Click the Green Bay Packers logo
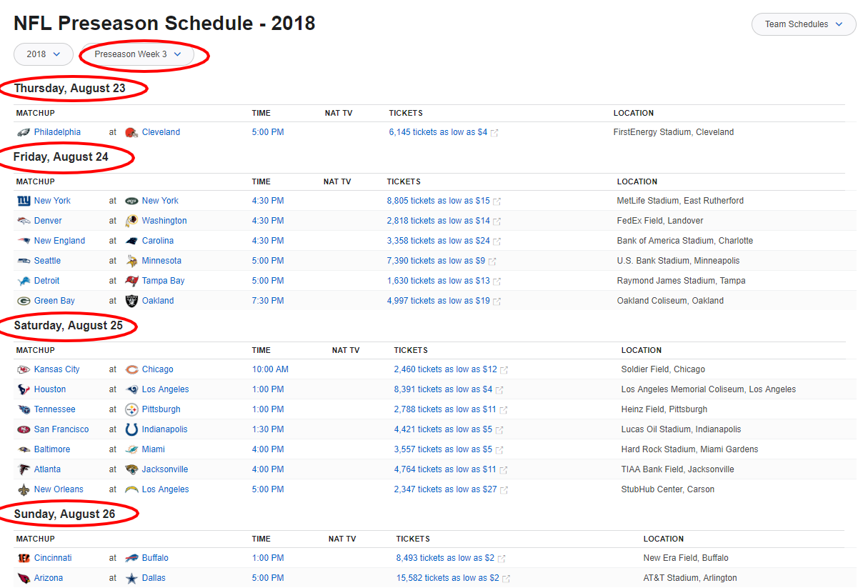 [x=24, y=301]
